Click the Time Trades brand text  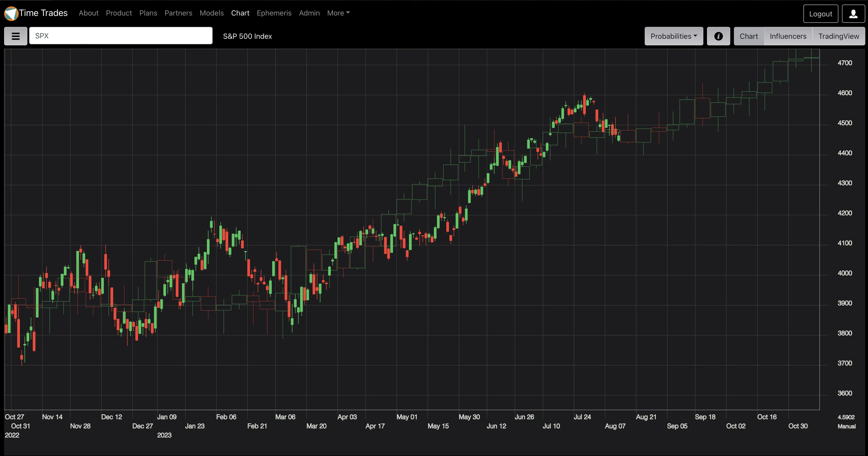pyautogui.click(x=44, y=13)
